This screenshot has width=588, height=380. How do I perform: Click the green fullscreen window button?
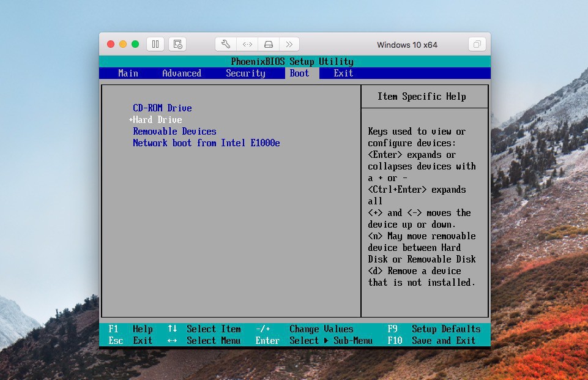(135, 44)
